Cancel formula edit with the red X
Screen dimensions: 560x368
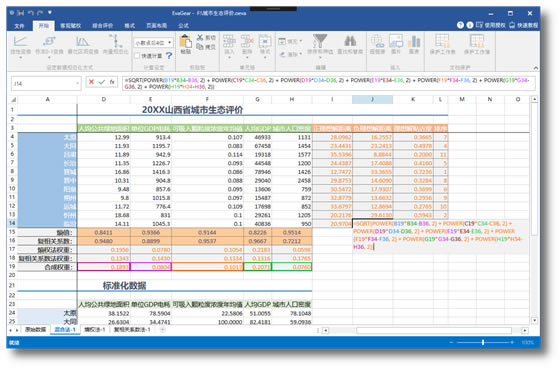click(91, 82)
